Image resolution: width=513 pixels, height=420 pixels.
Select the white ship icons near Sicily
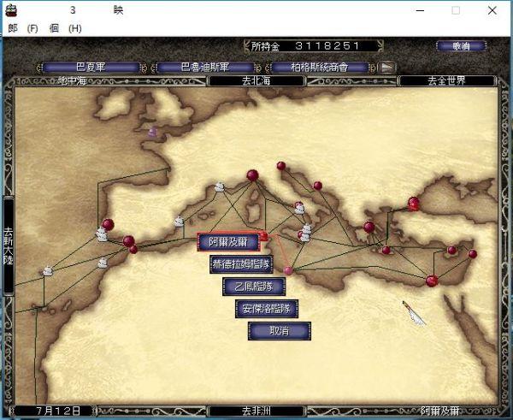point(305,233)
